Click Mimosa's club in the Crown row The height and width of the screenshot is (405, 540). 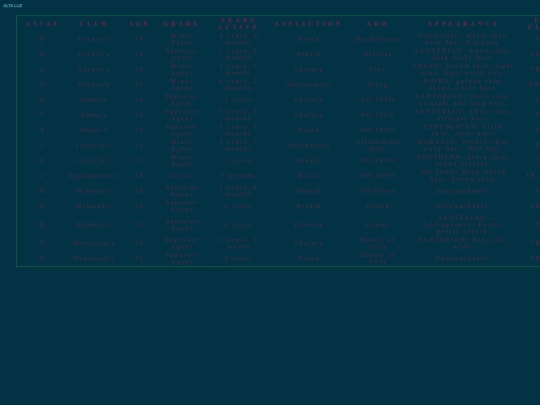point(94,206)
